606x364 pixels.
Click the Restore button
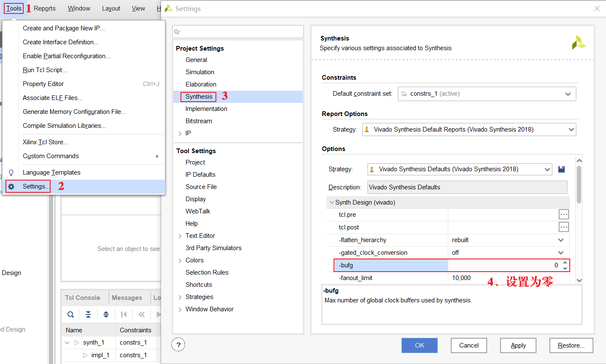coord(571,345)
